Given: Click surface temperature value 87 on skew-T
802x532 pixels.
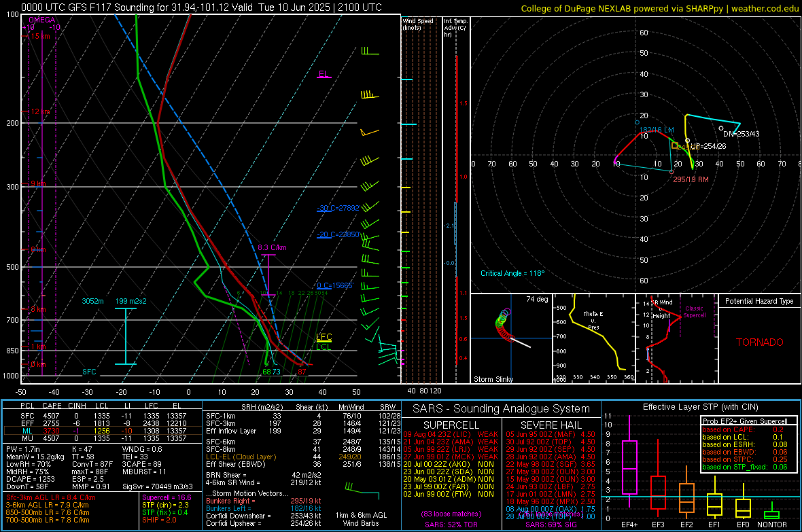Looking at the screenshot, I should tap(302, 372).
